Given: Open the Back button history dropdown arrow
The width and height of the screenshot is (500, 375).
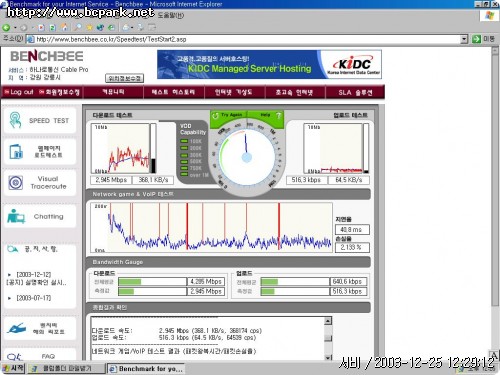Looking at the screenshot, I should click(14, 28).
